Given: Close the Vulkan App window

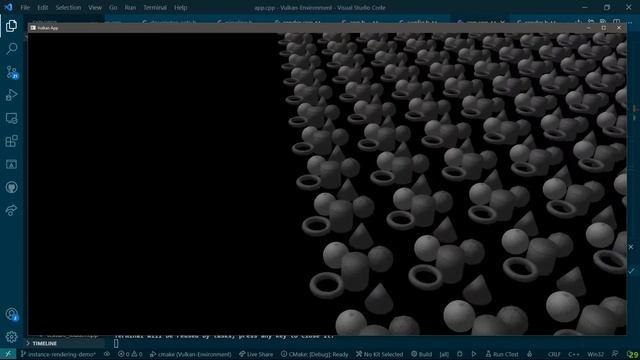Looking at the screenshot, I should [x=619, y=28].
